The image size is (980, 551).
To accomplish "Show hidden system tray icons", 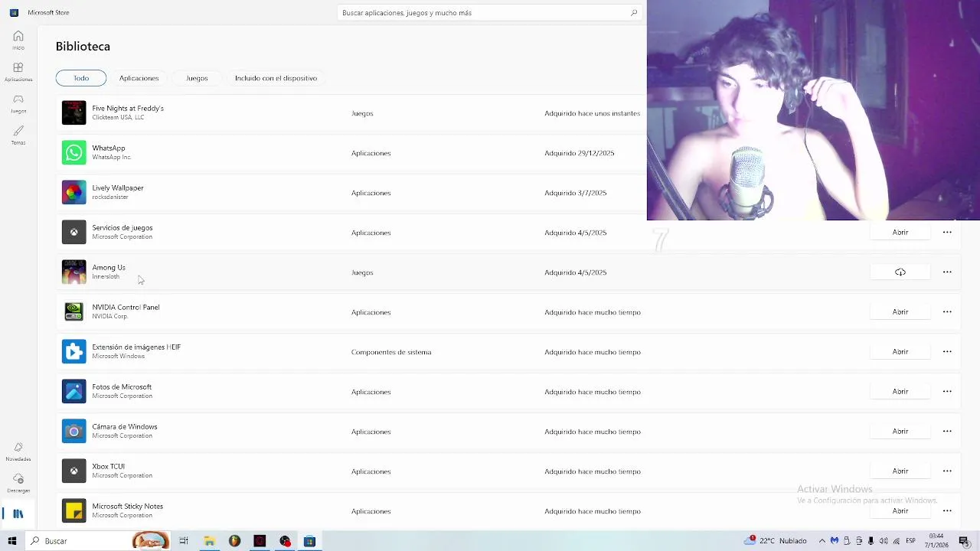I will [822, 541].
